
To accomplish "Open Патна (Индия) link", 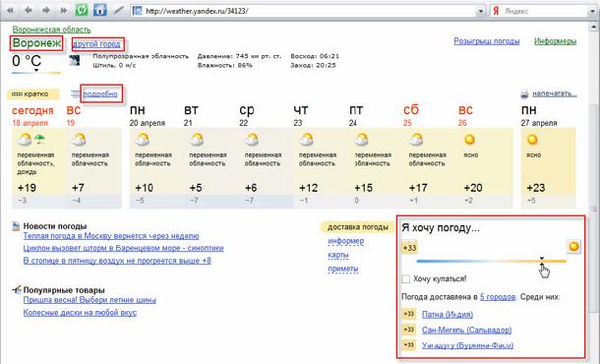I will click(448, 314).
